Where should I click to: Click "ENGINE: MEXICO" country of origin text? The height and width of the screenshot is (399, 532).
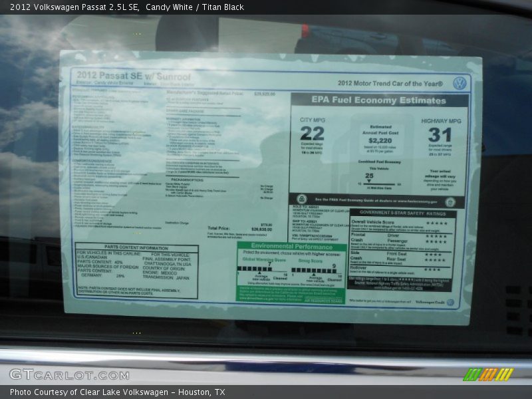[x=160, y=273]
